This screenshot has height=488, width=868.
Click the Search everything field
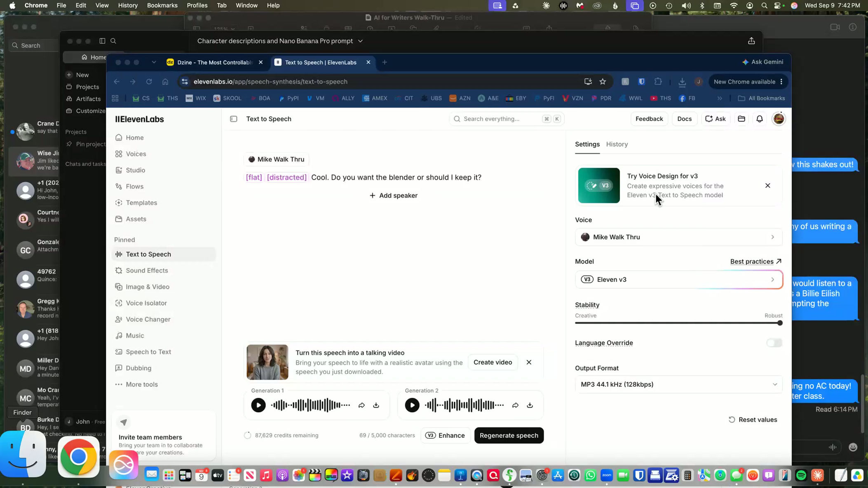[x=507, y=119]
